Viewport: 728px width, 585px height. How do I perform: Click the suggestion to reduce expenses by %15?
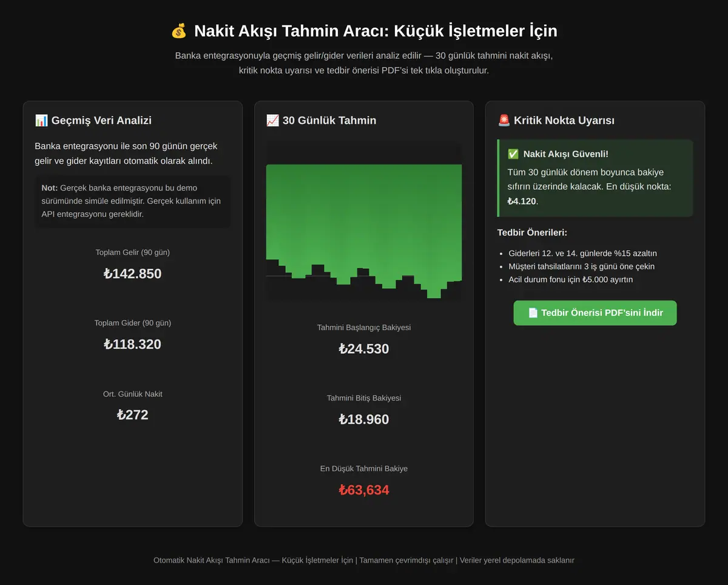[x=582, y=253]
